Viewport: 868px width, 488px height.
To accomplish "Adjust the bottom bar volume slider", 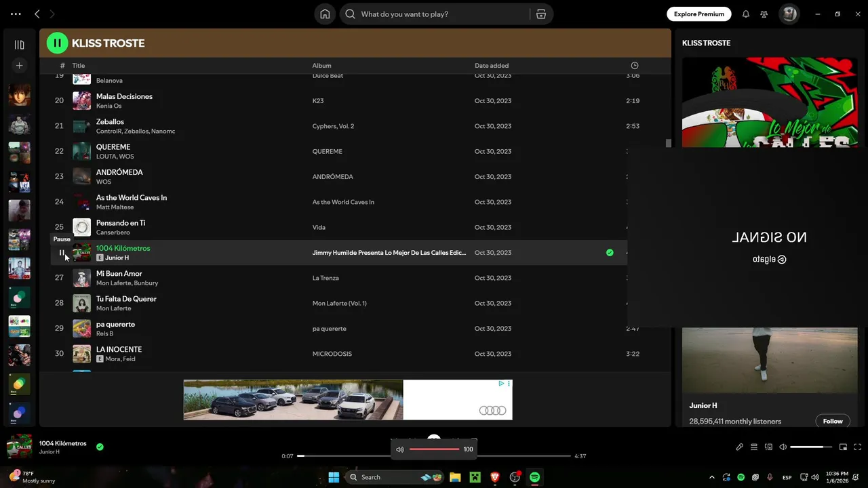I will (811, 447).
